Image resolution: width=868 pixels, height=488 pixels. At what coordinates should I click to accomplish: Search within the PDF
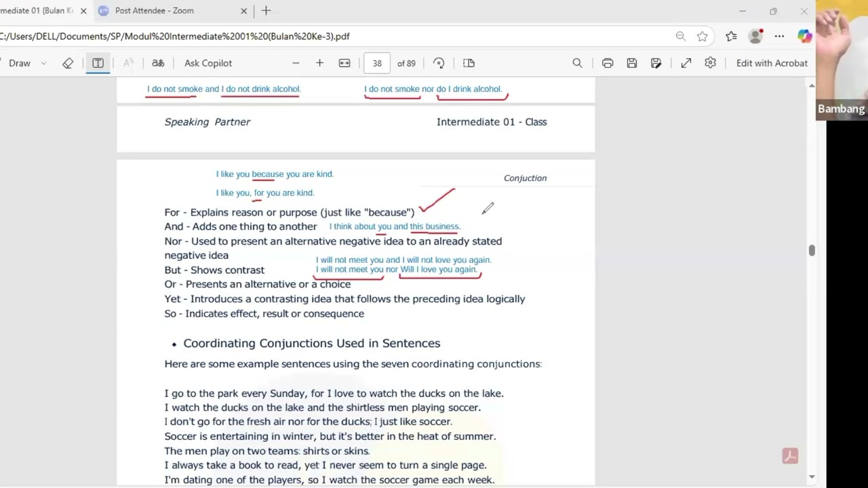pyautogui.click(x=577, y=63)
